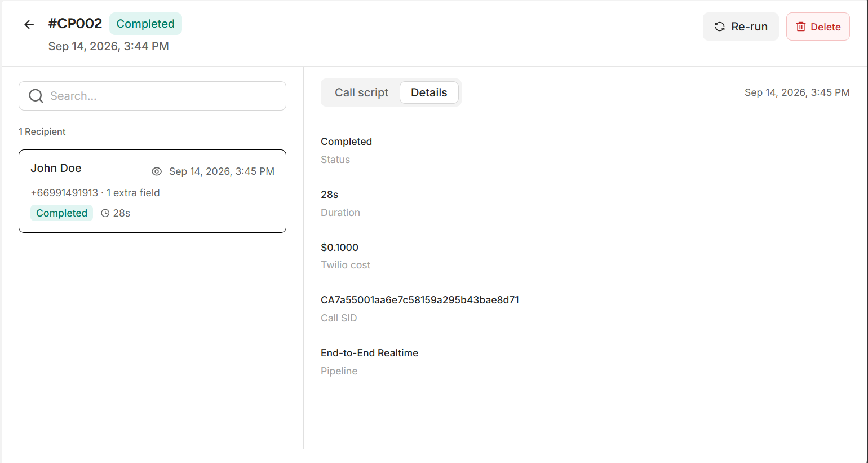
Task: Click the phone number +66991491913
Action: click(64, 193)
